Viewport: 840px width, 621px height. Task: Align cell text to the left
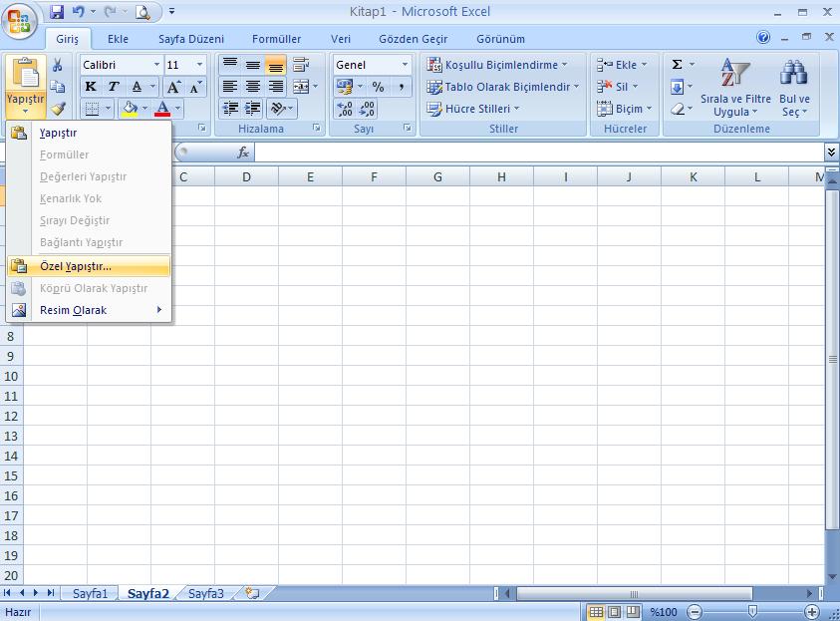230,87
